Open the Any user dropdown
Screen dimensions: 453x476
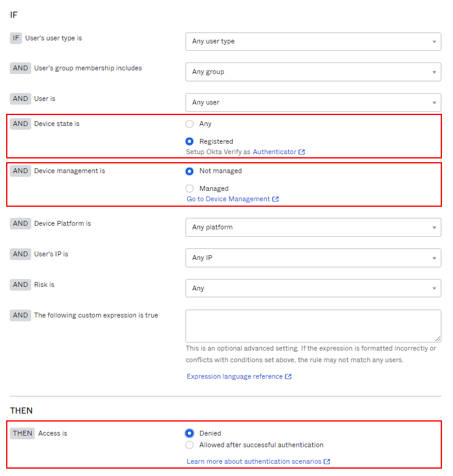point(313,103)
